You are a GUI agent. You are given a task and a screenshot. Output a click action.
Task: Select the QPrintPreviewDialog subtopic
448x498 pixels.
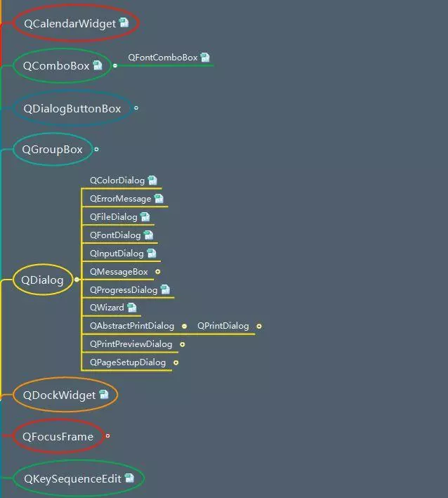point(131,344)
